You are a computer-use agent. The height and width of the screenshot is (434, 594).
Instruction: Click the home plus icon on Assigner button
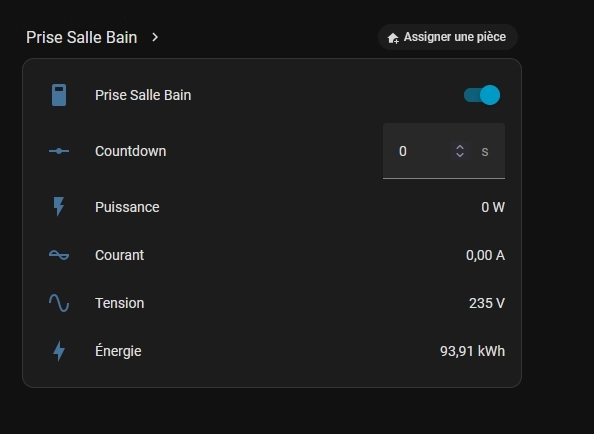pos(393,37)
